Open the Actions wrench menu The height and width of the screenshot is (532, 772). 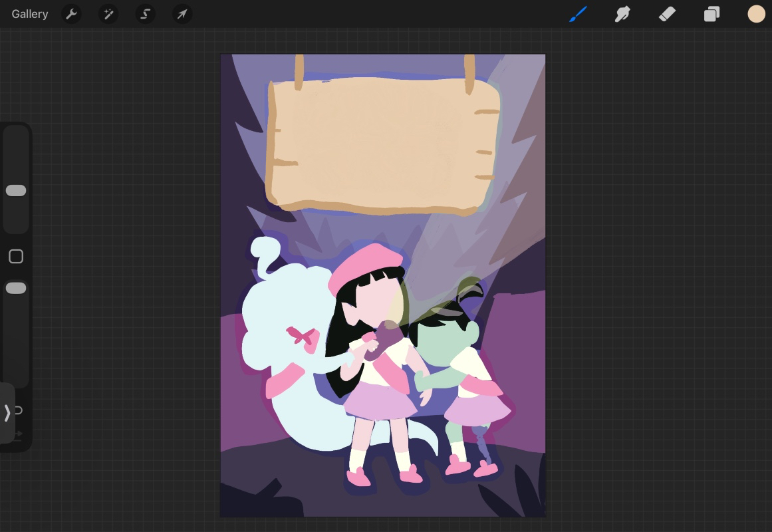pos(71,14)
